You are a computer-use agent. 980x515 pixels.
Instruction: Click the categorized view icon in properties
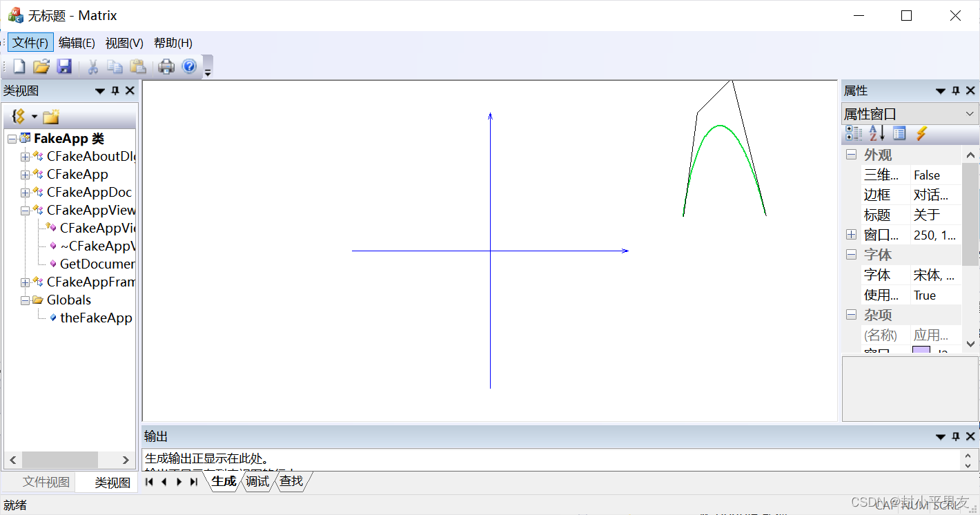[854, 133]
